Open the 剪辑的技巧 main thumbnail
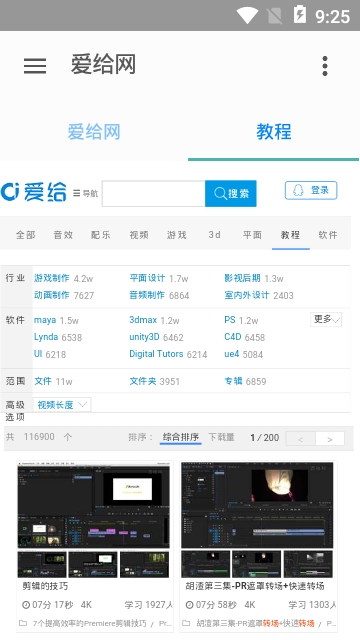Viewport: 360px width, 640px height. [x=93, y=505]
